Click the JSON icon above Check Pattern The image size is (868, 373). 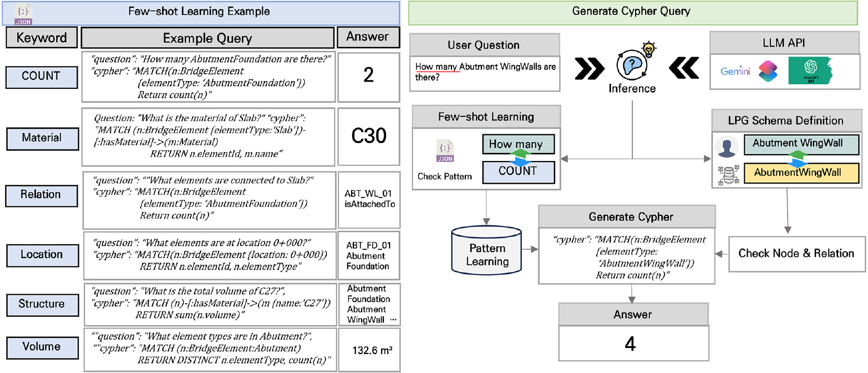445,151
